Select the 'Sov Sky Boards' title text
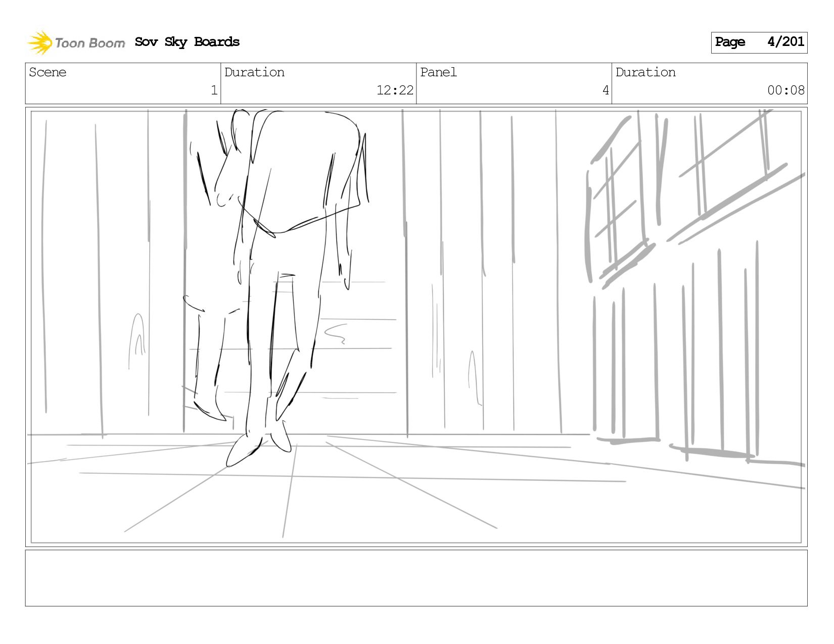The width and height of the screenshot is (834, 644). [187, 42]
